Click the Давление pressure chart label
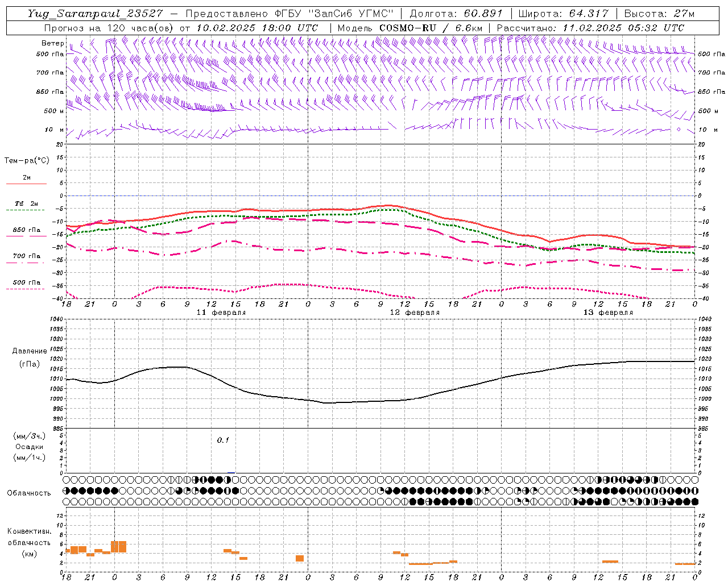The width and height of the screenshot is (728, 582). point(30,351)
